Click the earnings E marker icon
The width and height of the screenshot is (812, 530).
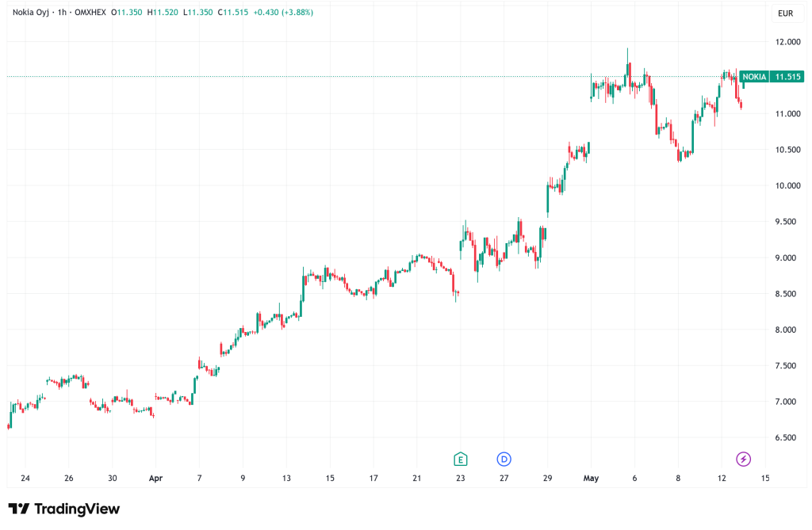[x=461, y=459]
